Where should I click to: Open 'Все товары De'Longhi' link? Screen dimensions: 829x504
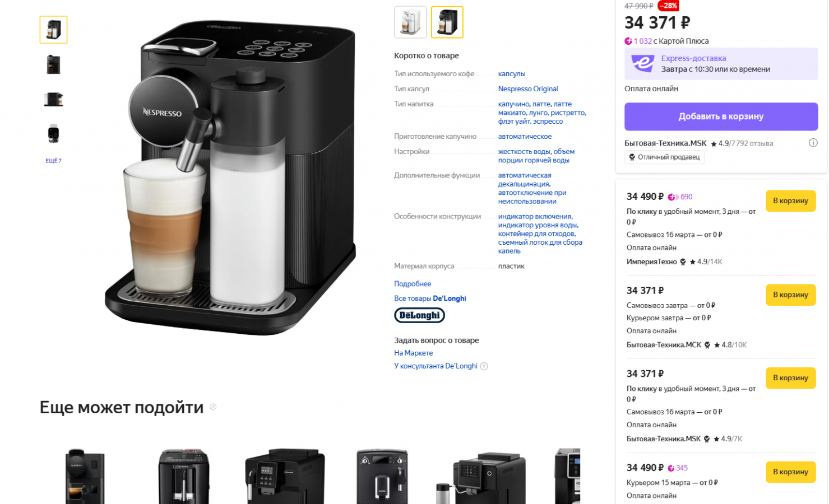tap(430, 298)
